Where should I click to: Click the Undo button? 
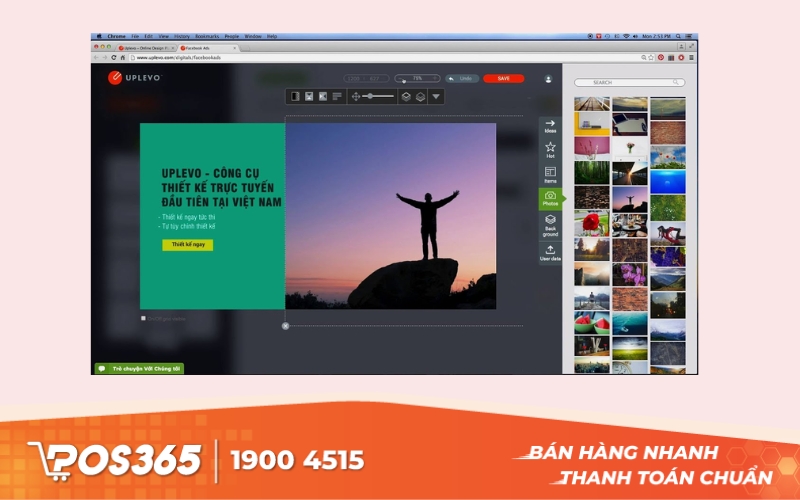[462, 79]
